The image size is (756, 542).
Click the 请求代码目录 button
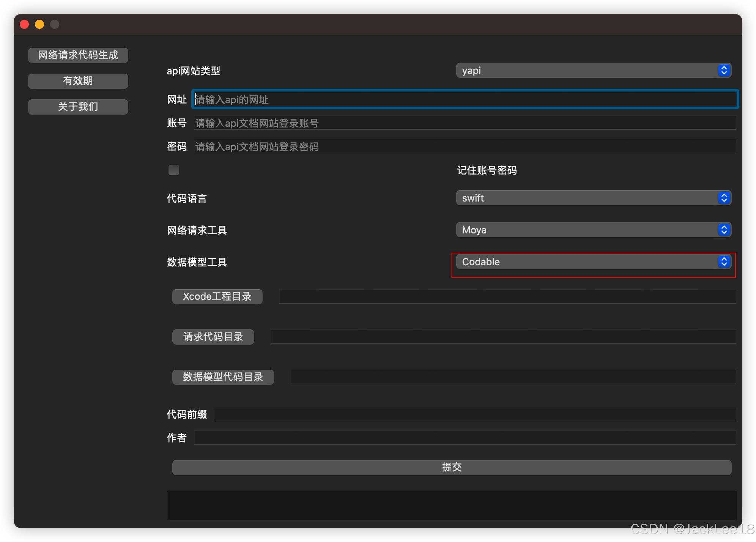point(213,337)
